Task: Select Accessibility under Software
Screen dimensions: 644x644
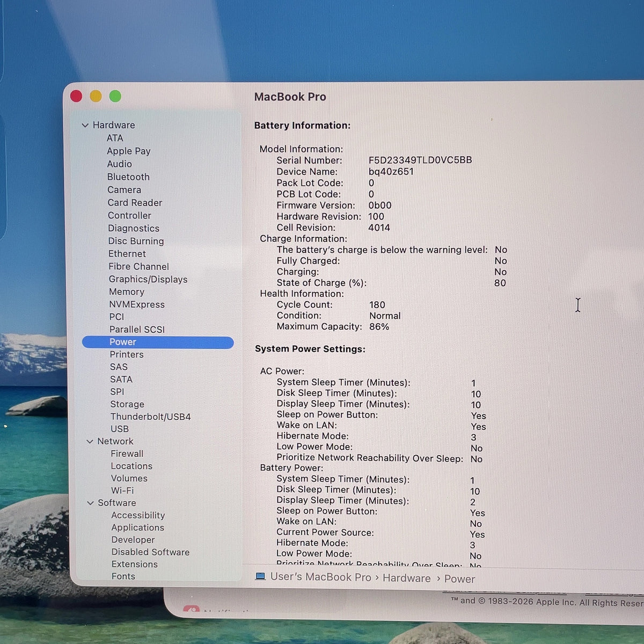Action: click(x=138, y=515)
